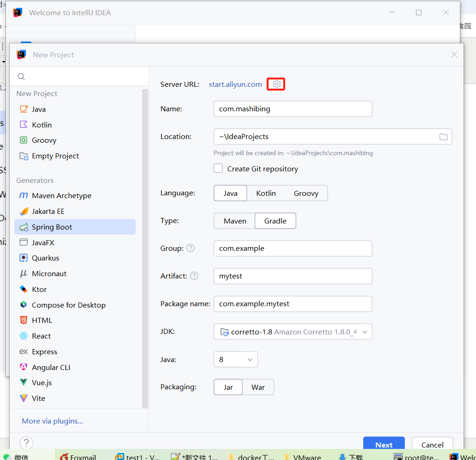Click the Package name input field
This screenshot has height=460, width=476.
click(293, 304)
